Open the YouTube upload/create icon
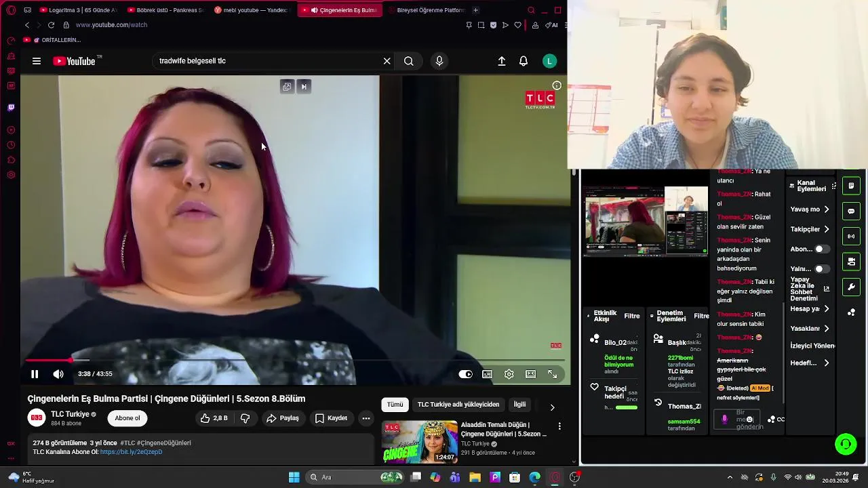Screen dimensions: 868x488 [x=502, y=61]
